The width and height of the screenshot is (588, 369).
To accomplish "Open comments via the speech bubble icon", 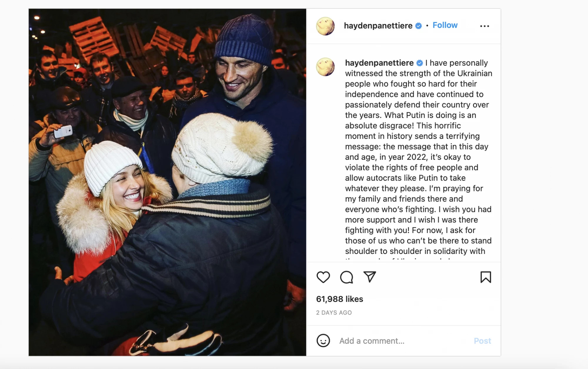I will coord(346,277).
